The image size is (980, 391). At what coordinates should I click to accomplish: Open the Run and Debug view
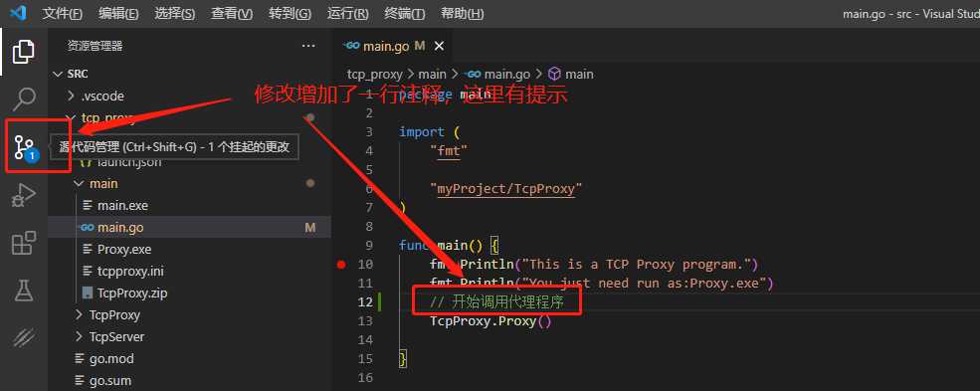click(24, 195)
